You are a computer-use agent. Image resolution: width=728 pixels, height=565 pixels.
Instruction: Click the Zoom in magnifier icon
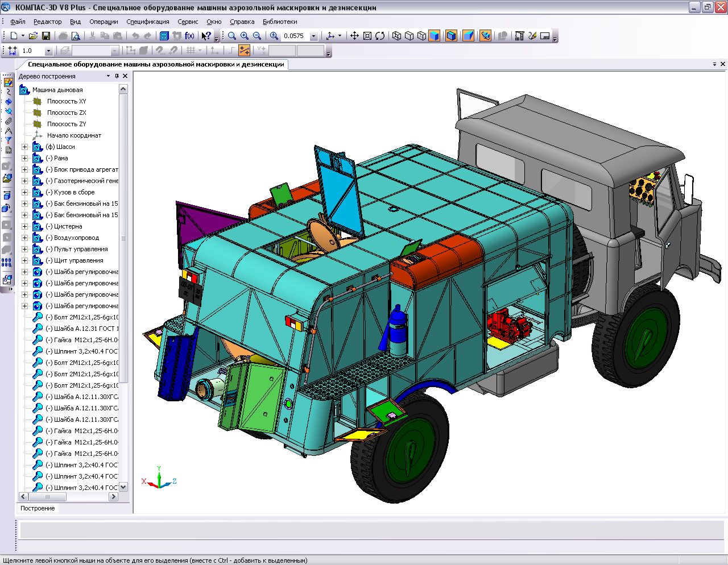point(245,36)
